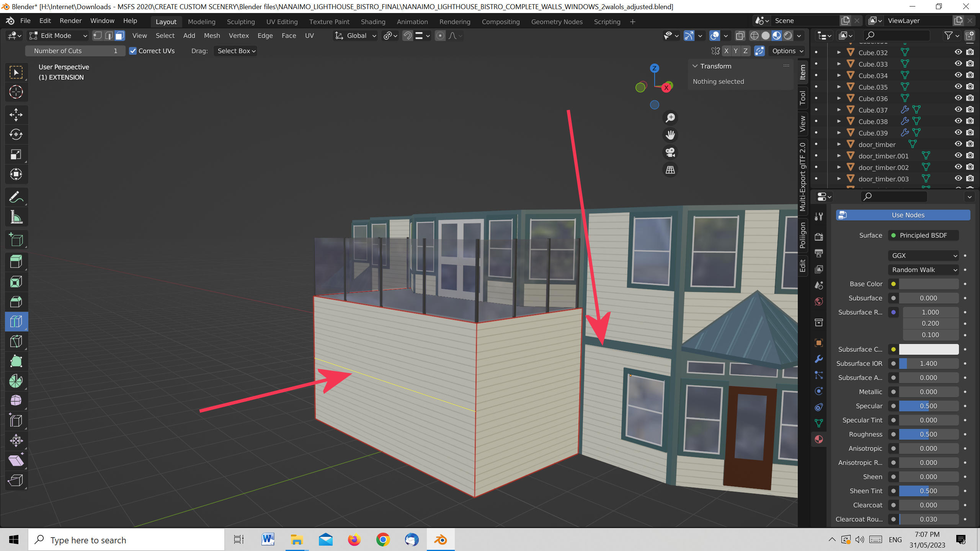The width and height of the screenshot is (980, 551).
Task: Expand door_timber.002 in the outliner
Action: click(839, 167)
